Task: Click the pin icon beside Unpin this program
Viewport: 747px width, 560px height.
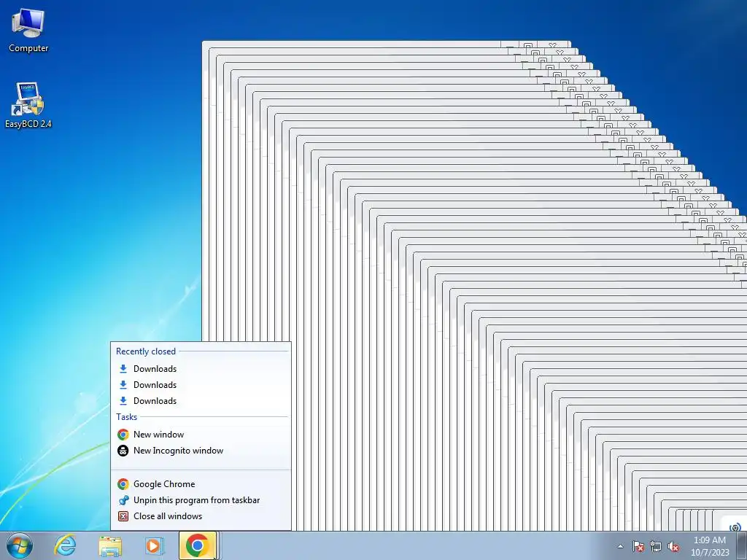Action: click(123, 500)
